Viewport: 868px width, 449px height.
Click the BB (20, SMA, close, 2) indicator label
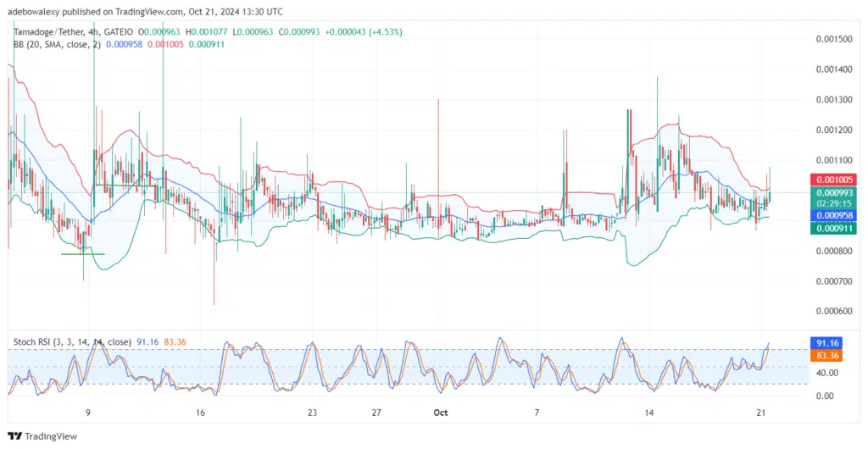[57, 44]
